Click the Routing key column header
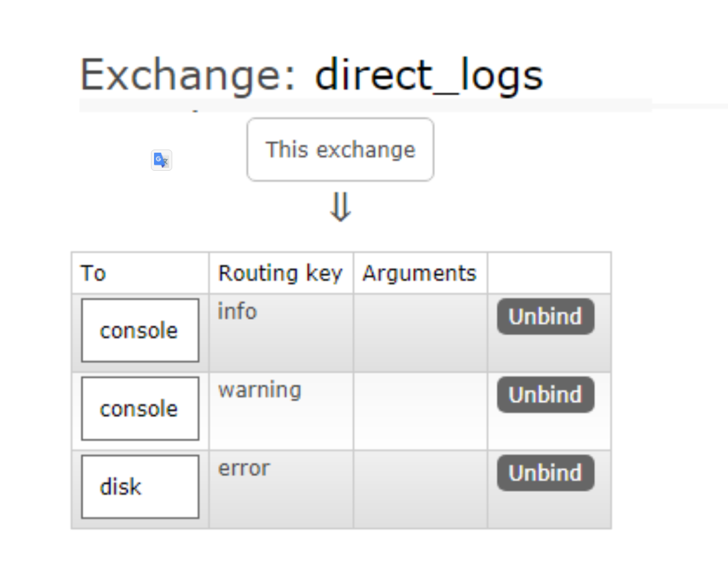The height and width of the screenshot is (588, 728). pos(281,273)
